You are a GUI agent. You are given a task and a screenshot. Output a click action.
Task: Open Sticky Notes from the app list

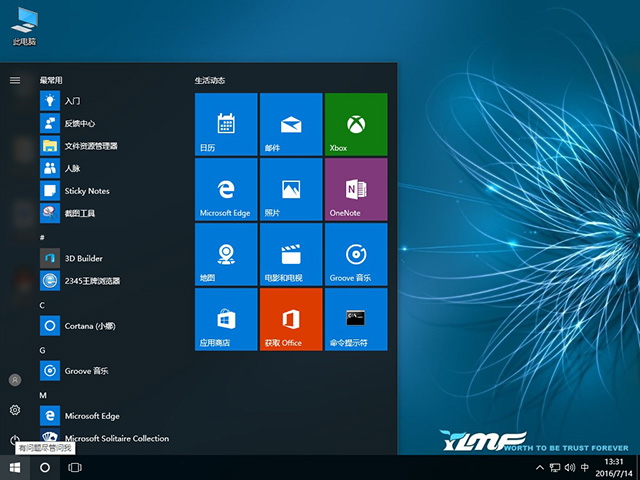86,191
